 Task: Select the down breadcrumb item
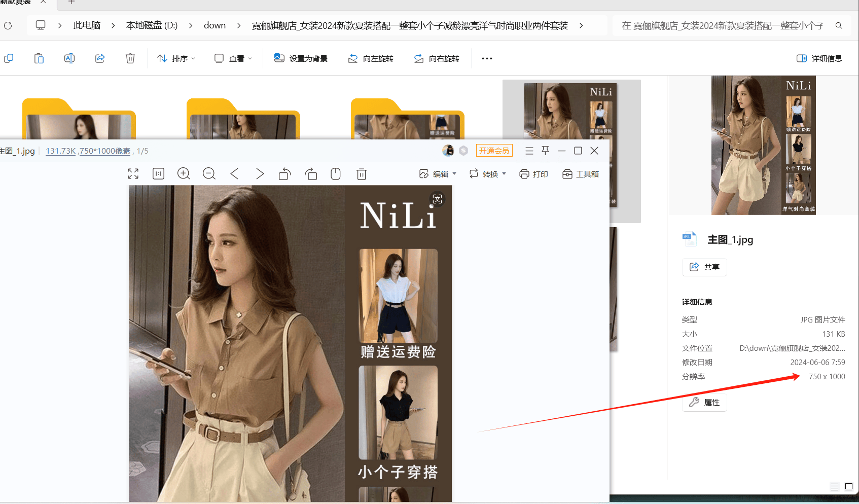(x=214, y=25)
